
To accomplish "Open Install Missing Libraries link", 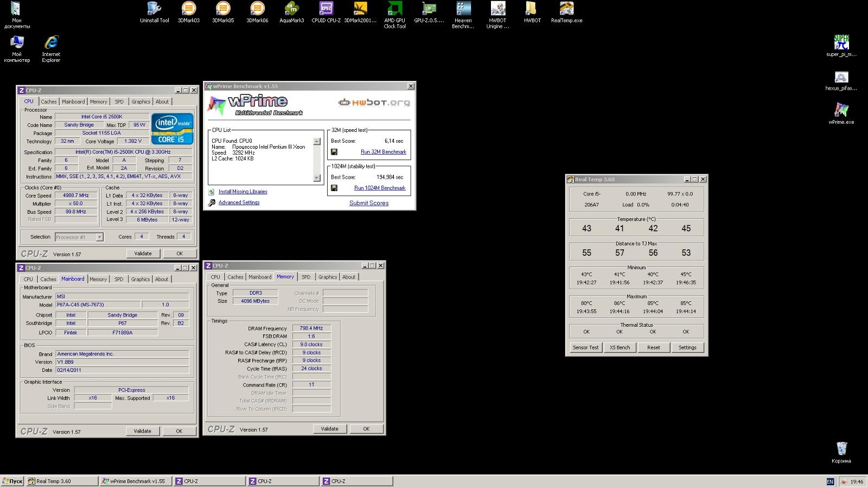I will coord(242,192).
